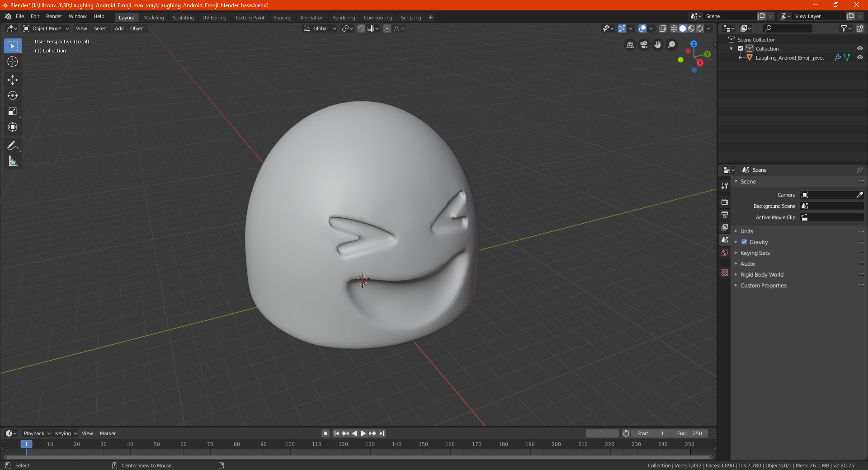Open the Render menu
The height and width of the screenshot is (470, 868).
[x=54, y=16]
